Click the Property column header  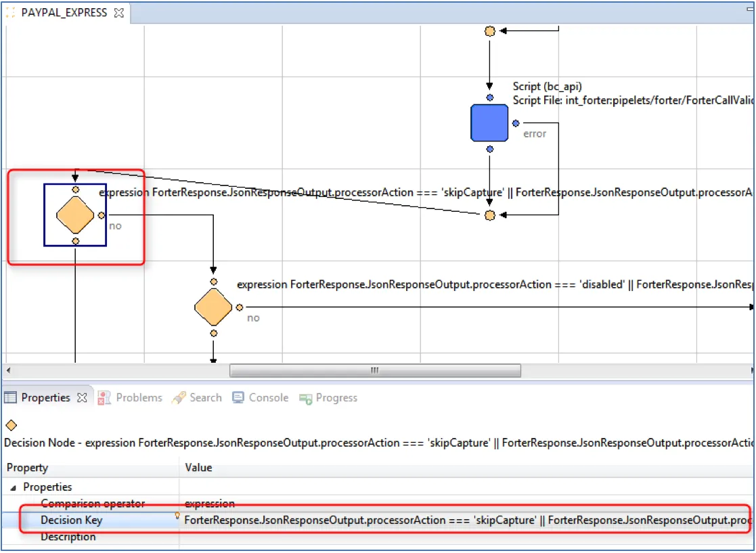91,468
